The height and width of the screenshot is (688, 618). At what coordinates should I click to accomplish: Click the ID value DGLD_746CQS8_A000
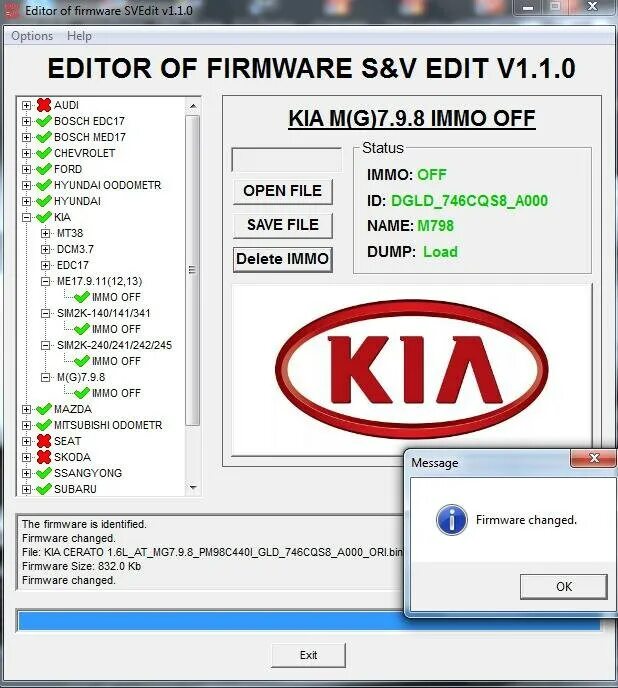click(469, 201)
